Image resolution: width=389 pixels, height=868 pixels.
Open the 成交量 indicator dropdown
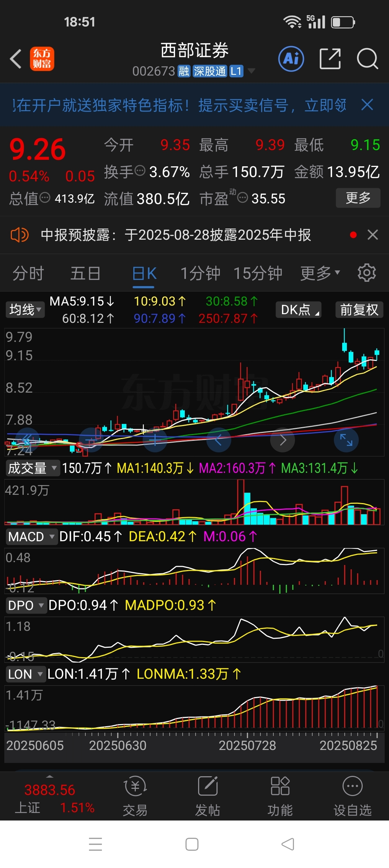(x=32, y=468)
